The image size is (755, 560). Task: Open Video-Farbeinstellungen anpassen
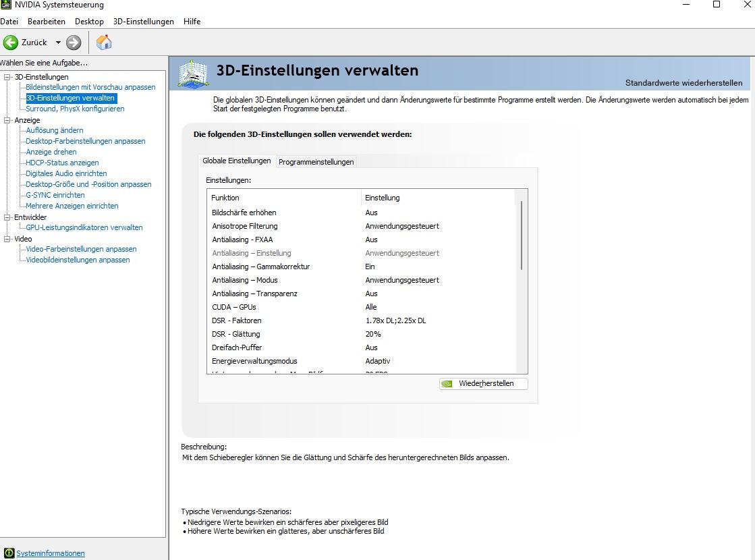[x=82, y=249]
